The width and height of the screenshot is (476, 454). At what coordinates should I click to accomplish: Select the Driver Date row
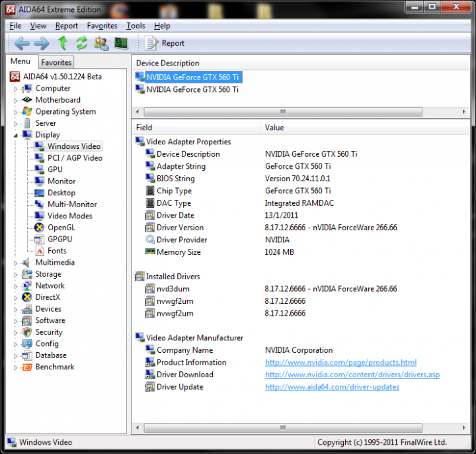[221, 215]
